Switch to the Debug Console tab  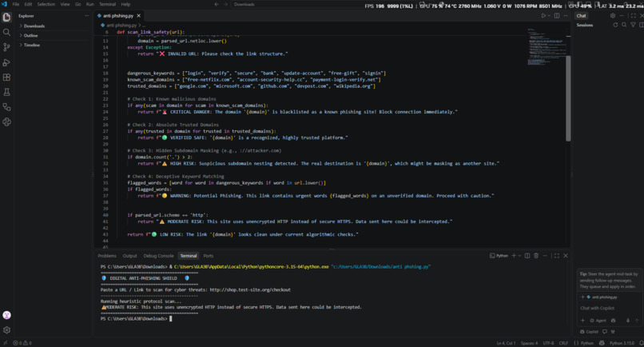pos(158,256)
